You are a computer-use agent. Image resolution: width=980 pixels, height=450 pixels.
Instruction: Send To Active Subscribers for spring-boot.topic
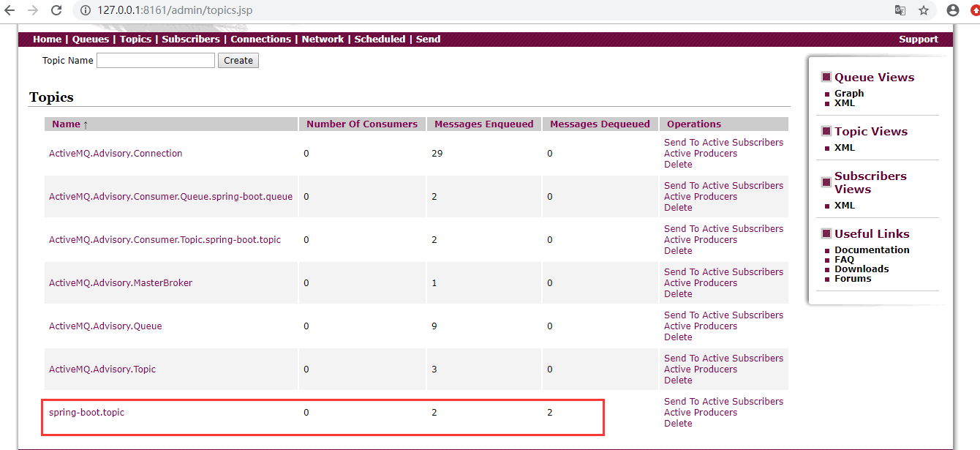(723, 402)
